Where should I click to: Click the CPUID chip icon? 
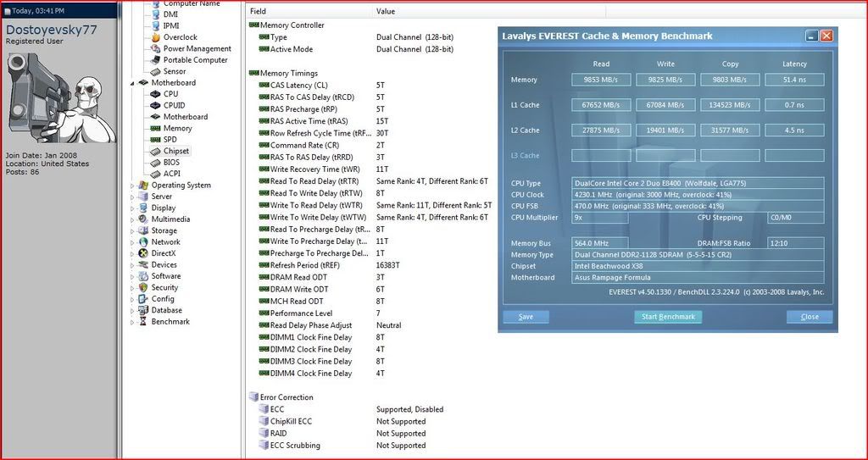tap(155, 105)
